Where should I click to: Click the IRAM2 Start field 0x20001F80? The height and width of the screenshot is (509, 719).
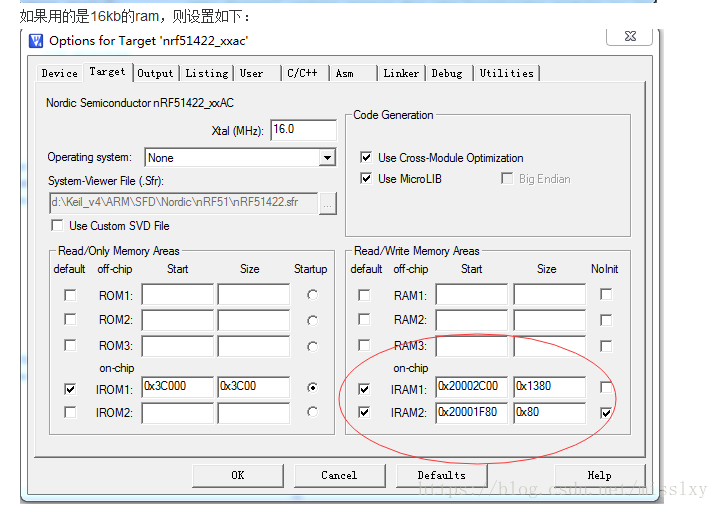click(x=471, y=413)
